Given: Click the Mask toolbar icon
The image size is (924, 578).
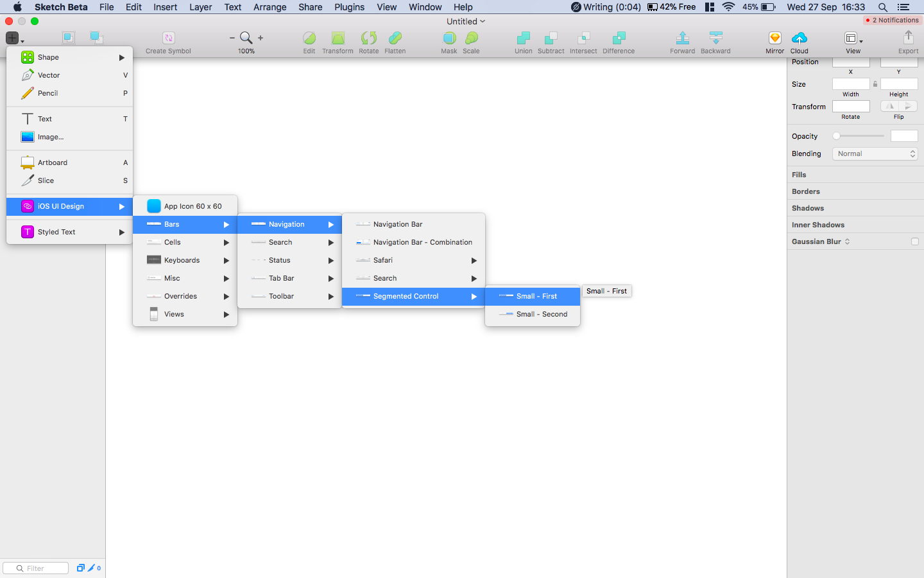Looking at the screenshot, I should click(449, 38).
